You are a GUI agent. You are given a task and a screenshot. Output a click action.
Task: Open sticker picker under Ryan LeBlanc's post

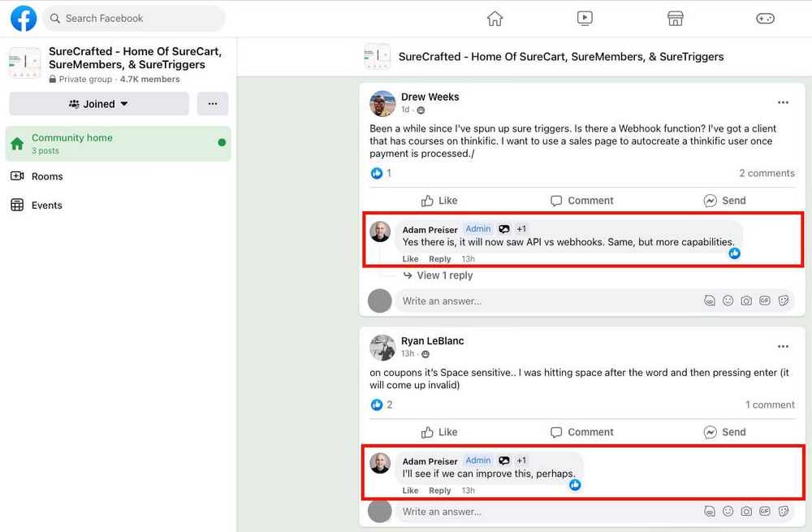(x=784, y=512)
